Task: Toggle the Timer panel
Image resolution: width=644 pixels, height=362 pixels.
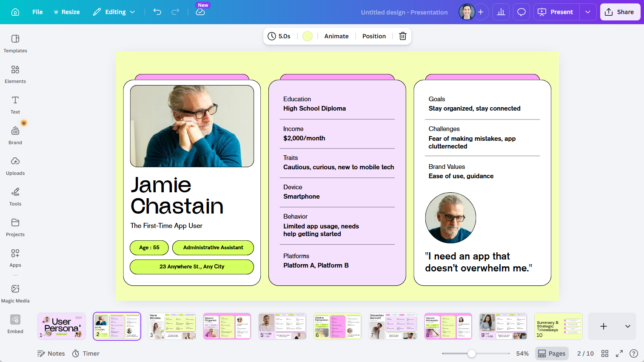Action: (x=85, y=353)
